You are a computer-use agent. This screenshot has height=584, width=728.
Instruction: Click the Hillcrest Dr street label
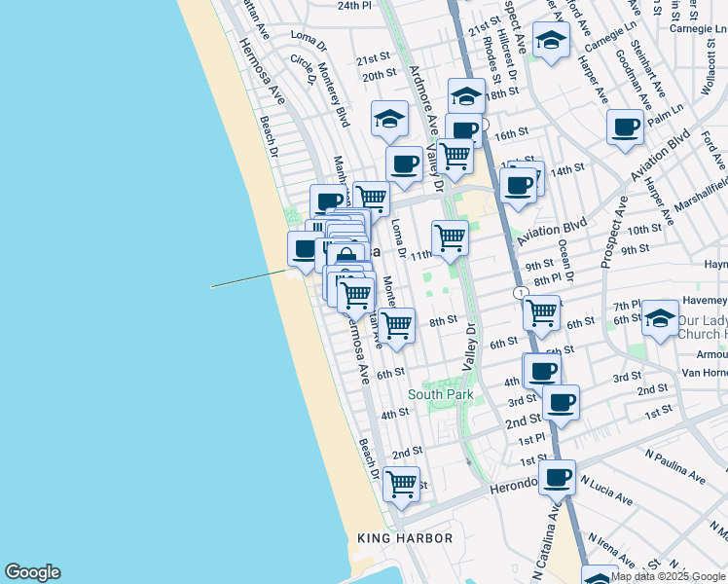(x=506, y=54)
